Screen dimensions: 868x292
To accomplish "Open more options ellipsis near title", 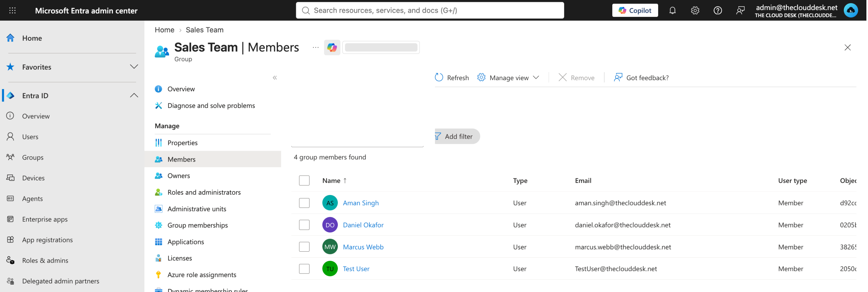I will coord(316,47).
